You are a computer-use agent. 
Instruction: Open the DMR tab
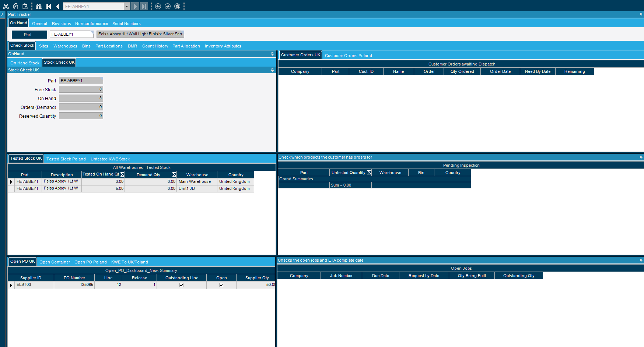point(132,46)
